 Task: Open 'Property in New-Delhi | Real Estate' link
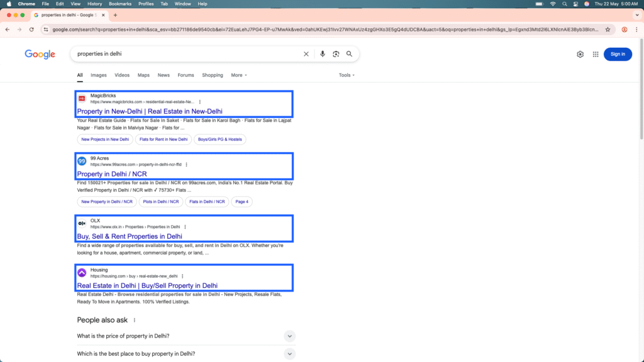150,112
